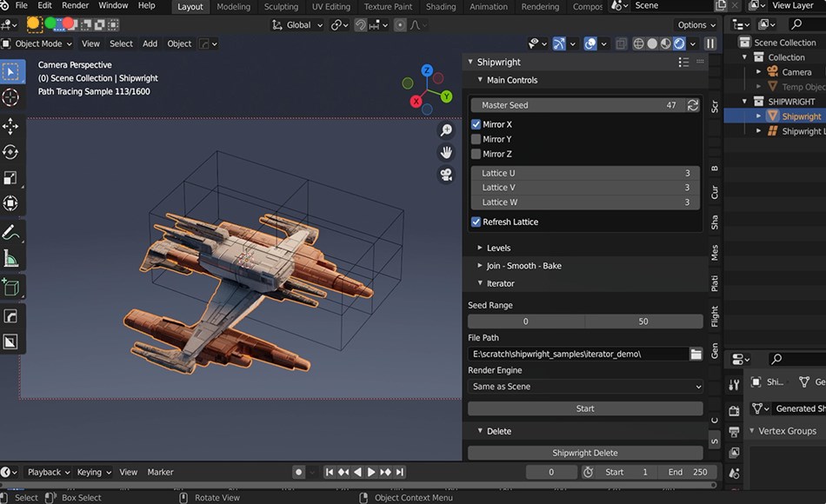The image size is (826, 504).
Task: Uncheck Refresh Lattice
Action: [x=475, y=222]
